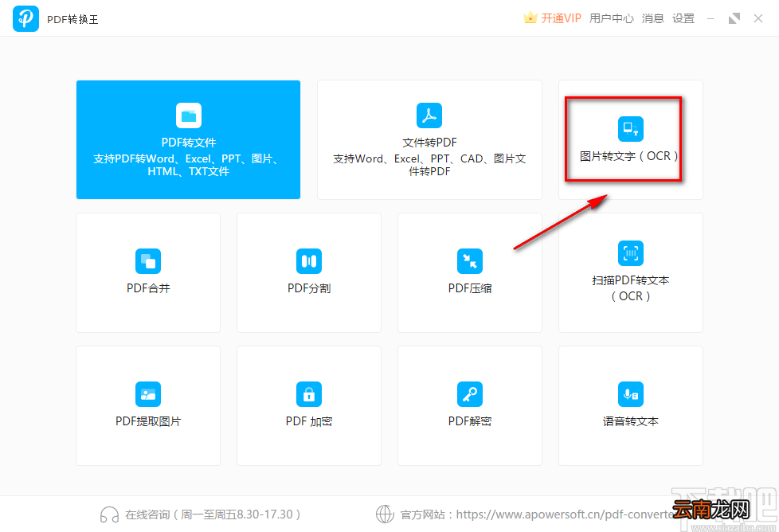This screenshot has height=532, width=779.
Task: Click the 扫描PDF转文本（OCR） label text
Action: click(631, 288)
